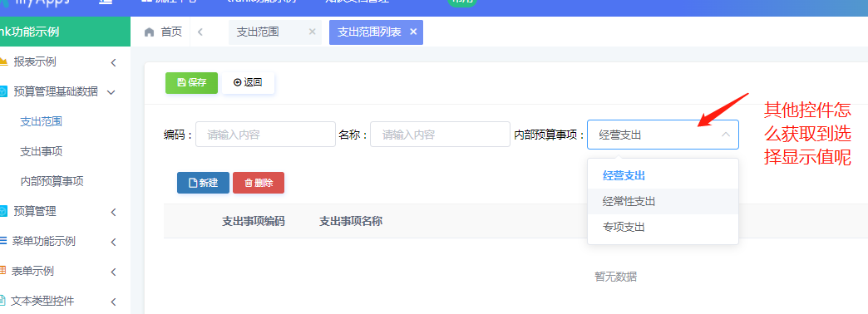Focus the 名称 input field
This screenshot has width=868, height=314.
coord(440,135)
